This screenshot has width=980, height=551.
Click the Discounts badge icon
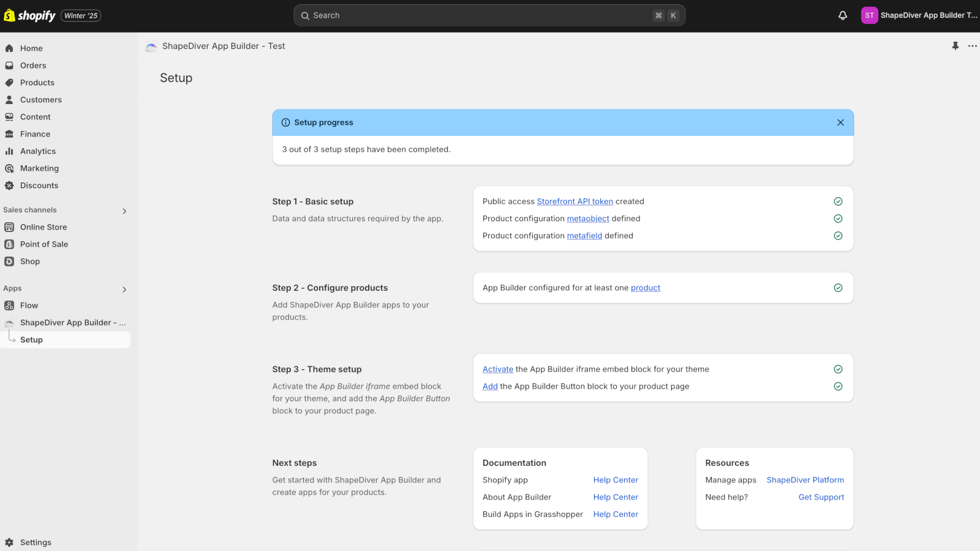9,186
